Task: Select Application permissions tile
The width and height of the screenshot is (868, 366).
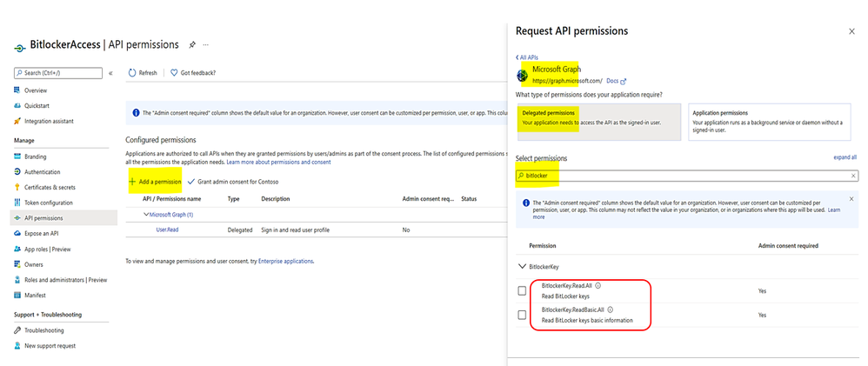Action: 770,122
